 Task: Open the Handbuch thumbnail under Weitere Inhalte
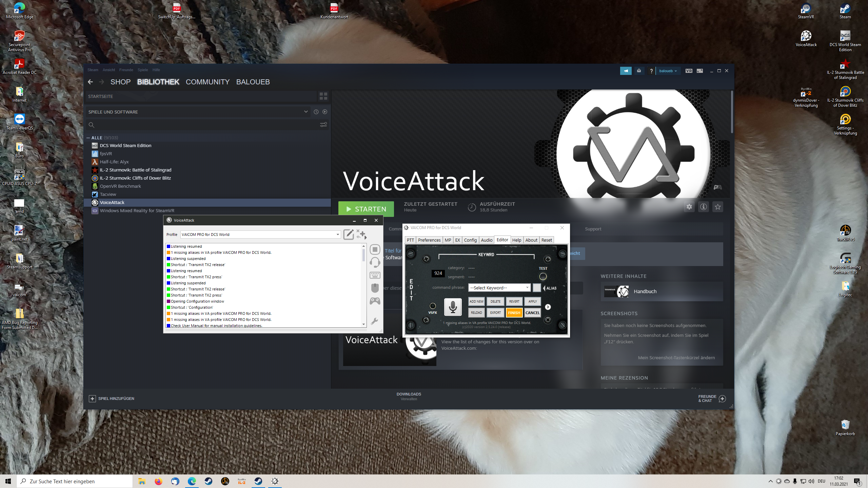pos(616,291)
